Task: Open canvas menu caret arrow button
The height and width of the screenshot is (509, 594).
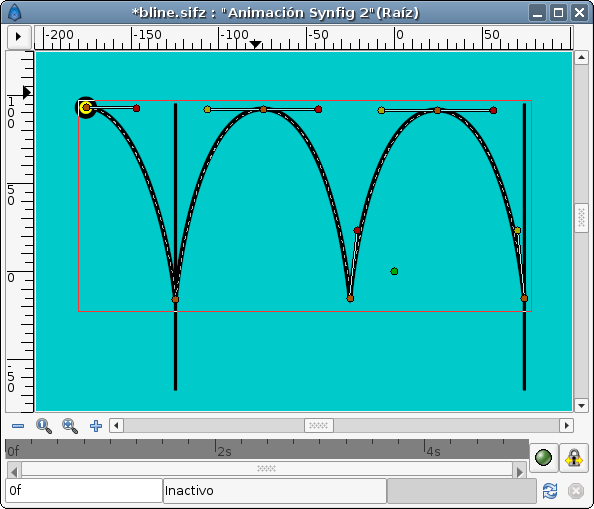Action: (19, 37)
